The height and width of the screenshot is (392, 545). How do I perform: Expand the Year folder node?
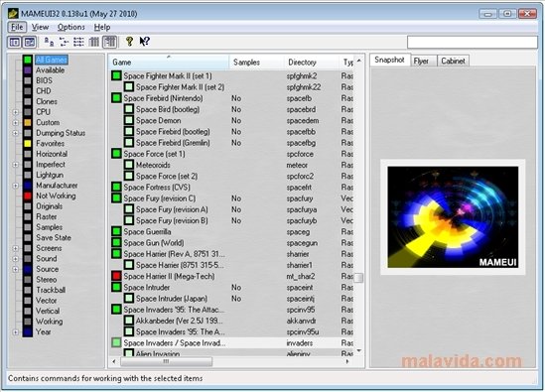coord(15,332)
